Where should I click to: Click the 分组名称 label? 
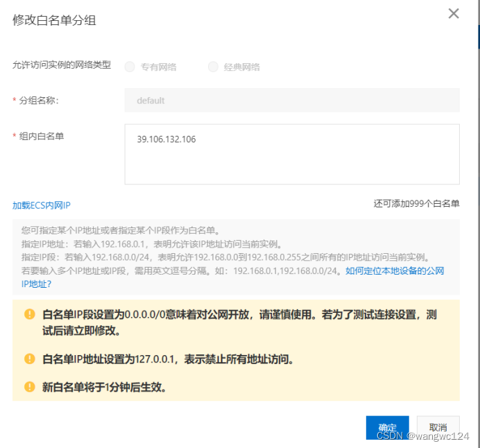pos(39,101)
